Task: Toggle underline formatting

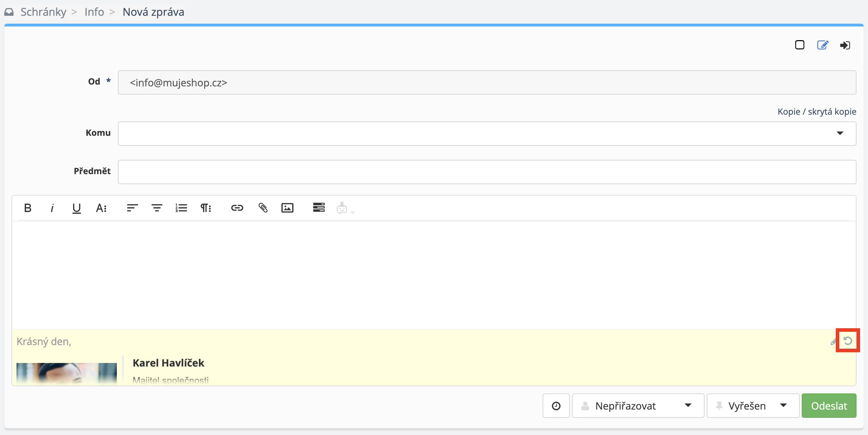Action: (x=76, y=208)
